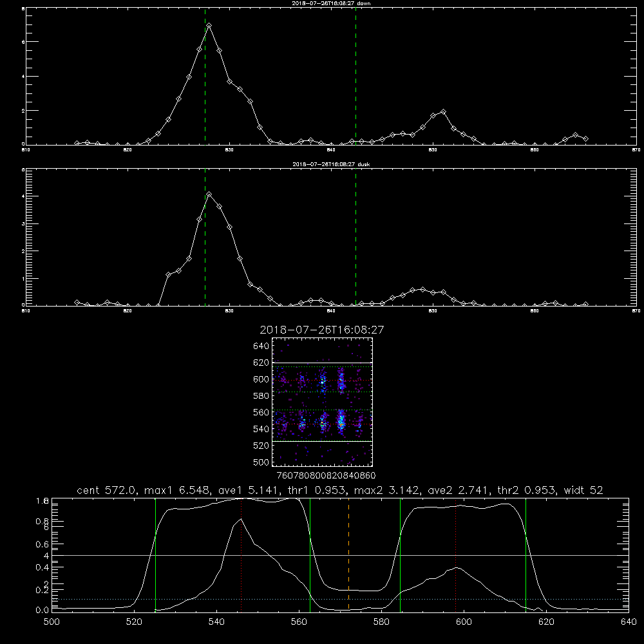Image resolution: width=644 pixels, height=644 pixels.
Task: Click the '620' label on bottom plot's horizontal axis
Action: coord(546,622)
